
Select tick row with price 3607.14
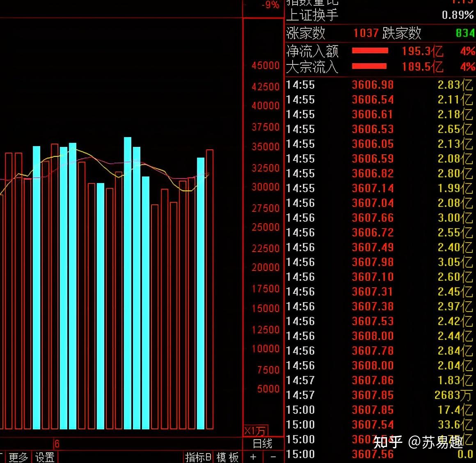tap(380, 188)
